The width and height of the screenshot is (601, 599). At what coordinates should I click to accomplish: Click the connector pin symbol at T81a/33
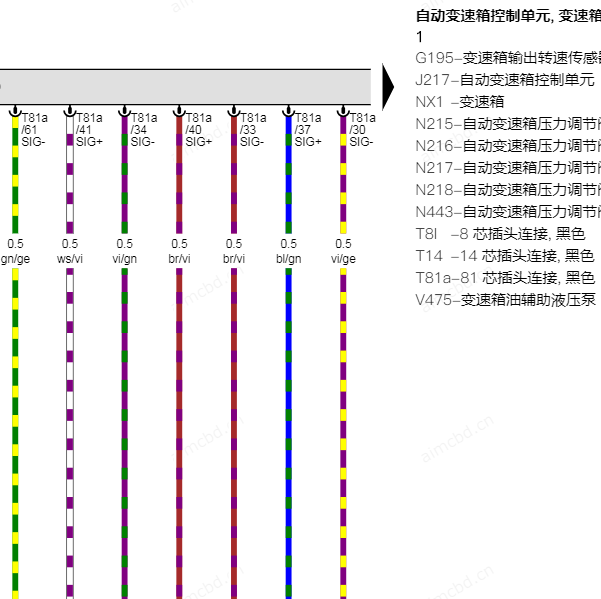234,111
